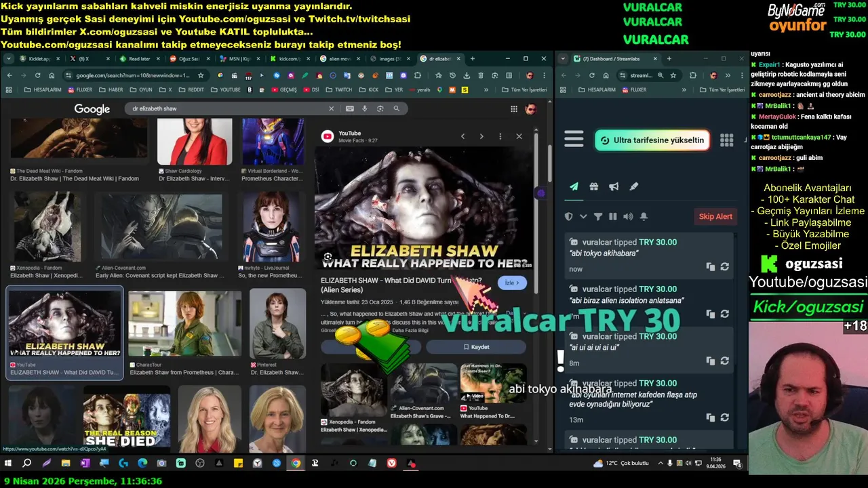The image size is (868, 488).
Task: Copy the 'abi tokyo akihabara' tip entry
Action: [710, 267]
